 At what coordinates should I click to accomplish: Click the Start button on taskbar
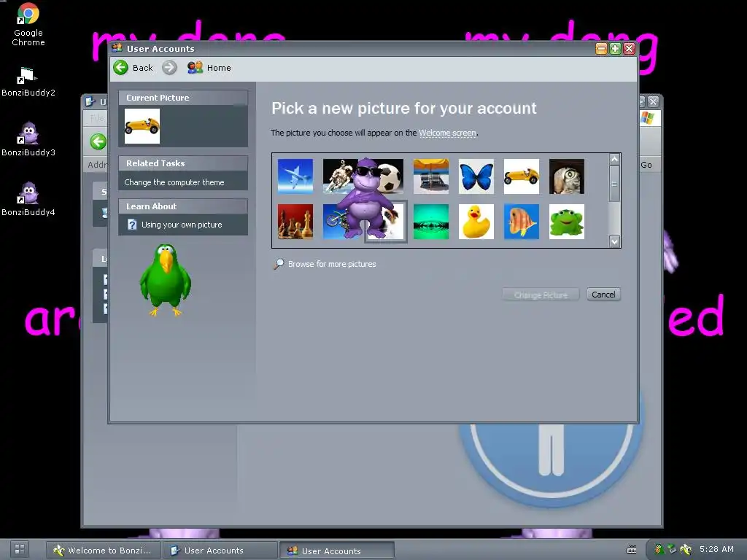click(20, 549)
